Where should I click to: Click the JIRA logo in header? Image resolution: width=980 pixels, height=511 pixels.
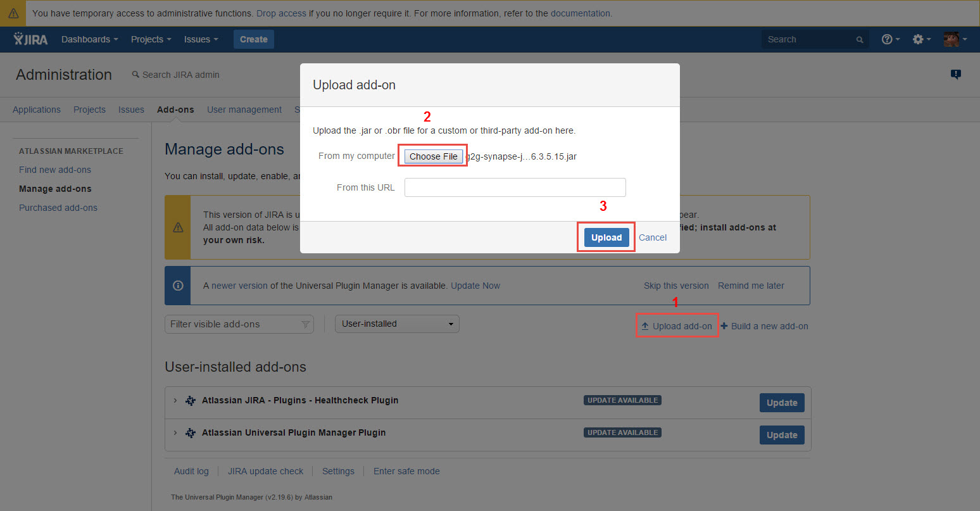(x=30, y=39)
